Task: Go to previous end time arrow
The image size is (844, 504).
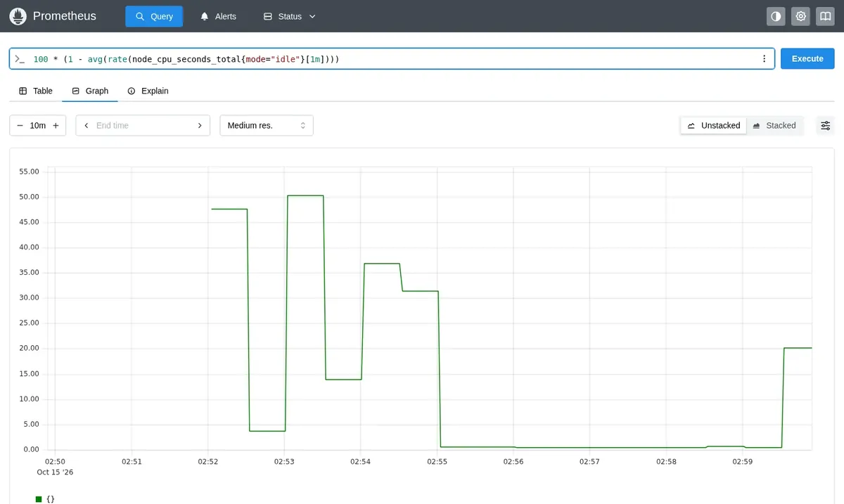Action: pos(87,125)
